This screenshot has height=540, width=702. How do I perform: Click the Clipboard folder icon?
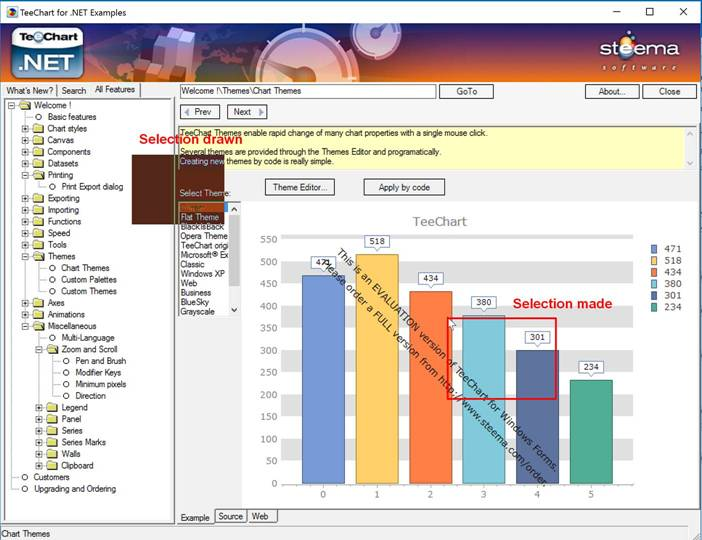(x=53, y=466)
